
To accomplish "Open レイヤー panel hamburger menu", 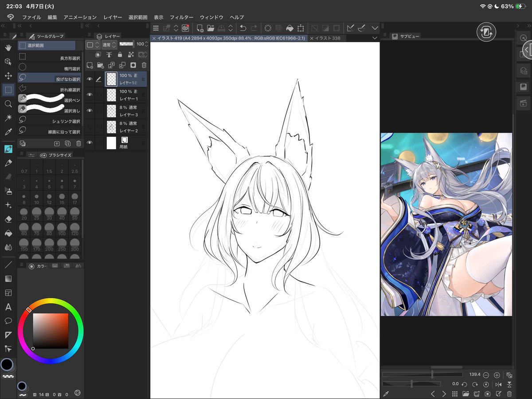I will [89, 36].
